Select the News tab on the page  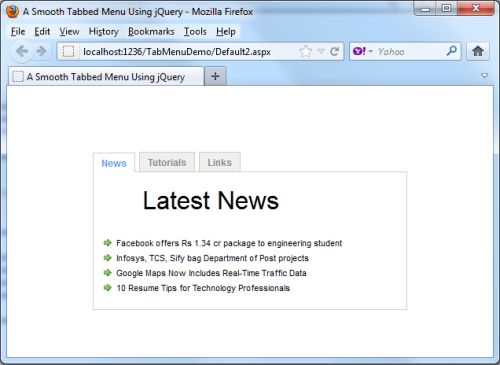[114, 163]
